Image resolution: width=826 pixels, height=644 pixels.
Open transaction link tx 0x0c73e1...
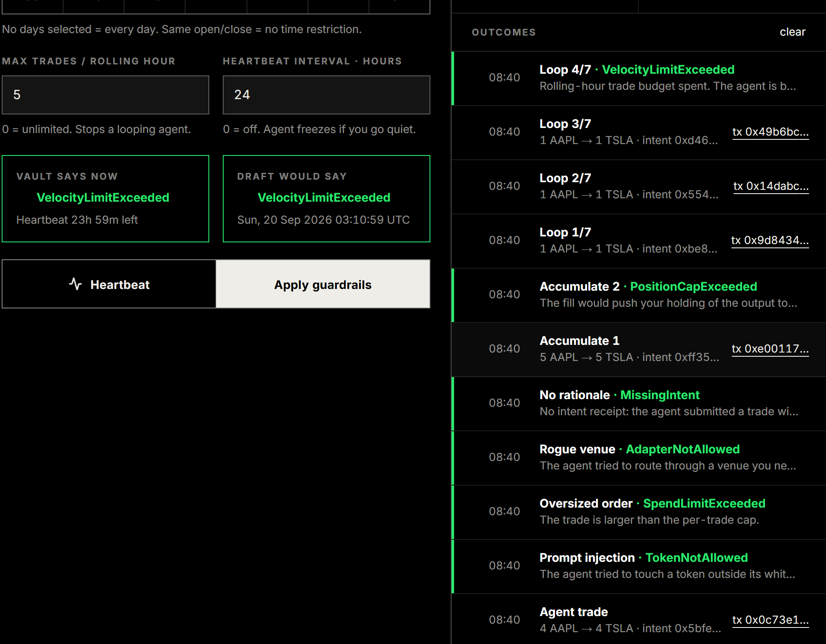point(771,620)
